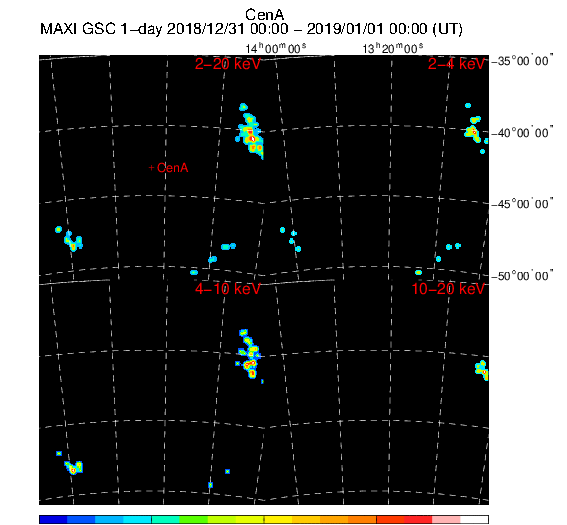Click the bottom-left blob in 4-10 keV panel

click(71, 464)
